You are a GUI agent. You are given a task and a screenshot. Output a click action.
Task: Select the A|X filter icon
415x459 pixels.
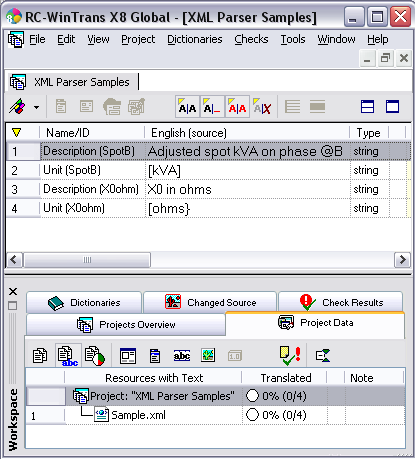point(262,107)
